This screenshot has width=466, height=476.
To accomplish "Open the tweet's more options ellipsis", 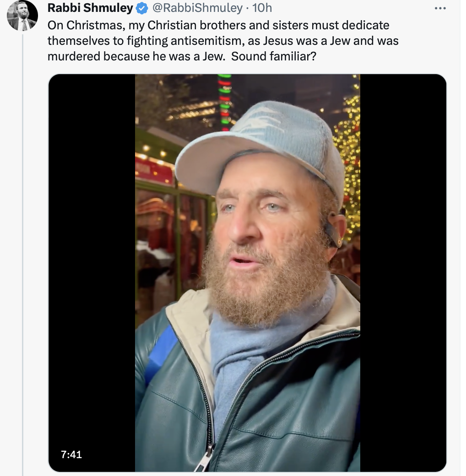I will 439,8.
